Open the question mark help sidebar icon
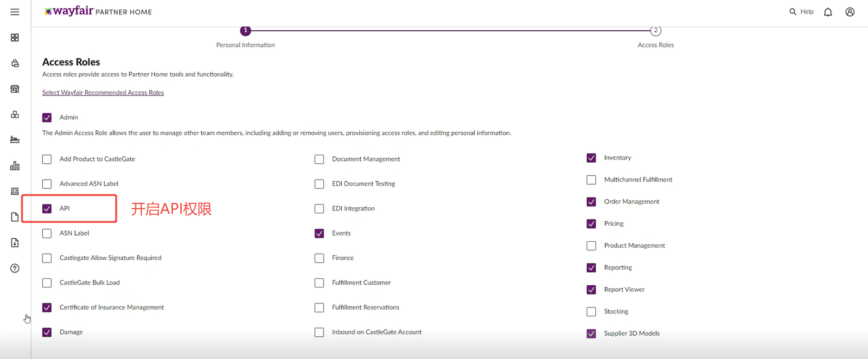Image resolution: width=868 pixels, height=359 pixels. coord(15,269)
